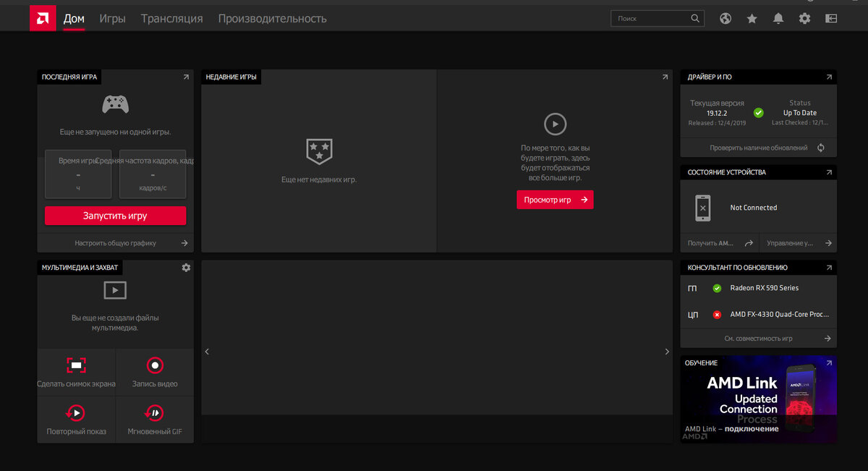868x471 pixels.
Task: Click the Просмотр игр button
Action: [x=555, y=200]
